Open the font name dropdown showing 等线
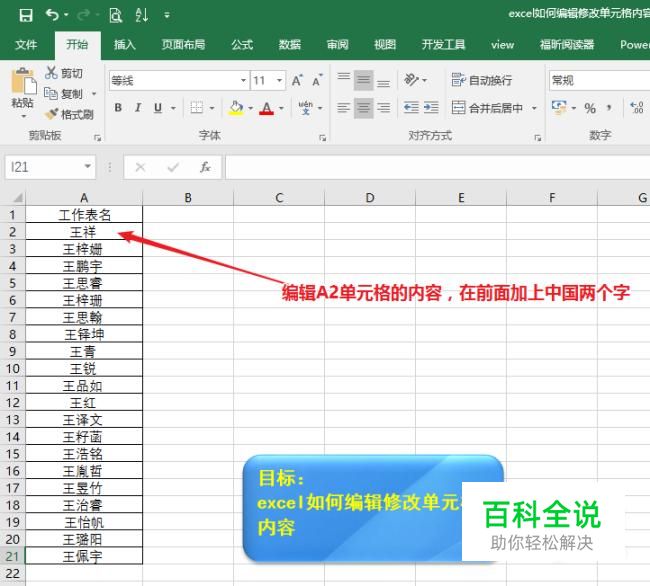This screenshot has width=650, height=586. point(243,80)
